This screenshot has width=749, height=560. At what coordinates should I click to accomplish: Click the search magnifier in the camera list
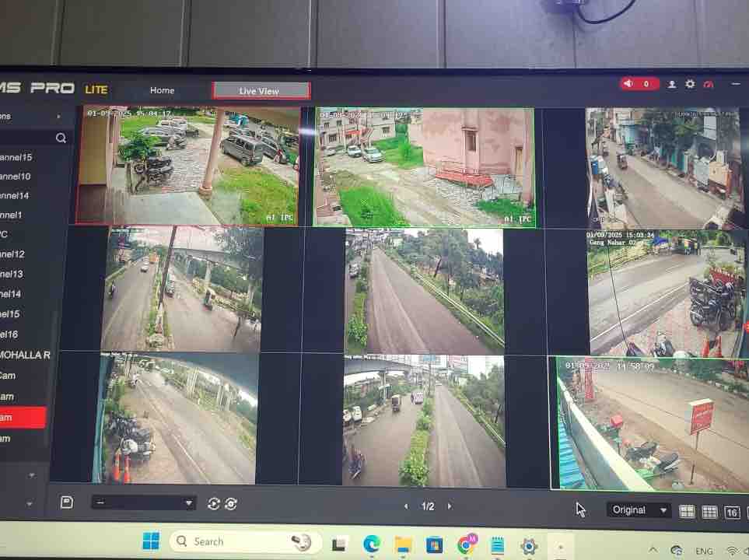click(61, 138)
